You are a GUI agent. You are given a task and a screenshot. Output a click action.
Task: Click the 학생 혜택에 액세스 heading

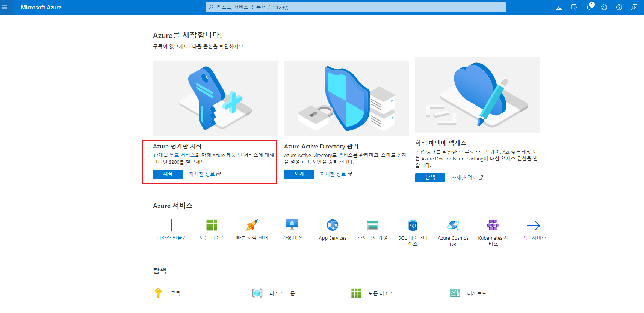coord(441,143)
